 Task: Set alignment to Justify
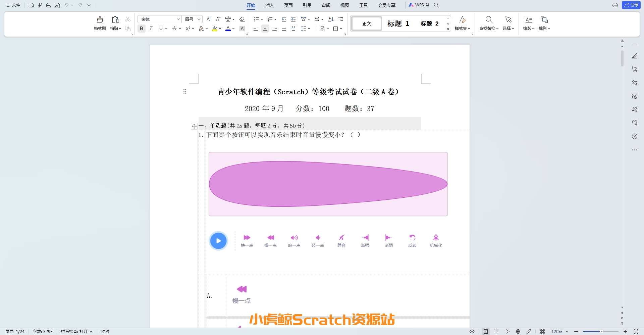pyautogui.click(x=284, y=29)
